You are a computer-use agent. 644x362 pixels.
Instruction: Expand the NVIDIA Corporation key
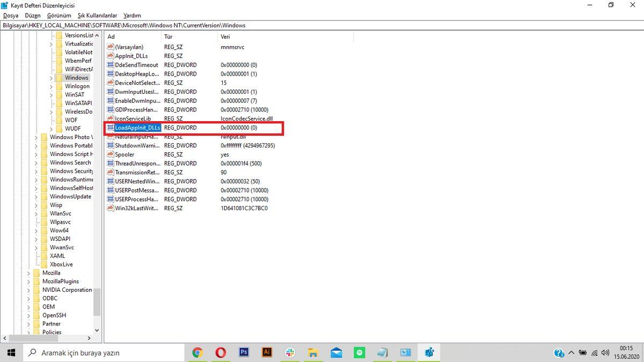[29, 290]
